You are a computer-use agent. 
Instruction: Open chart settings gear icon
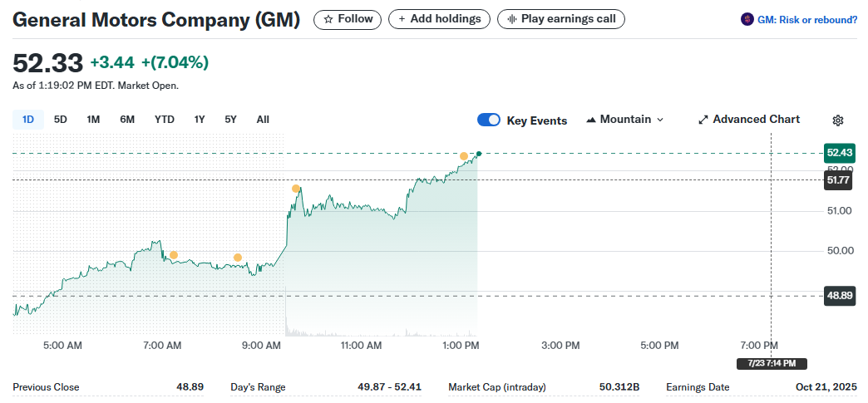[x=838, y=120]
